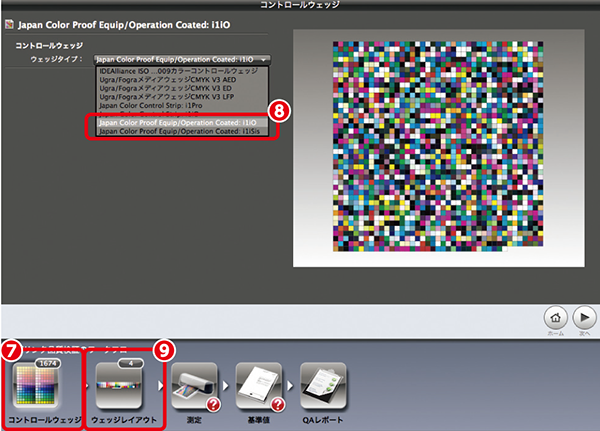Viewport: 600px width, 431px height.
Task: Click the 基準値 label text
Action: (x=259, y=420)
